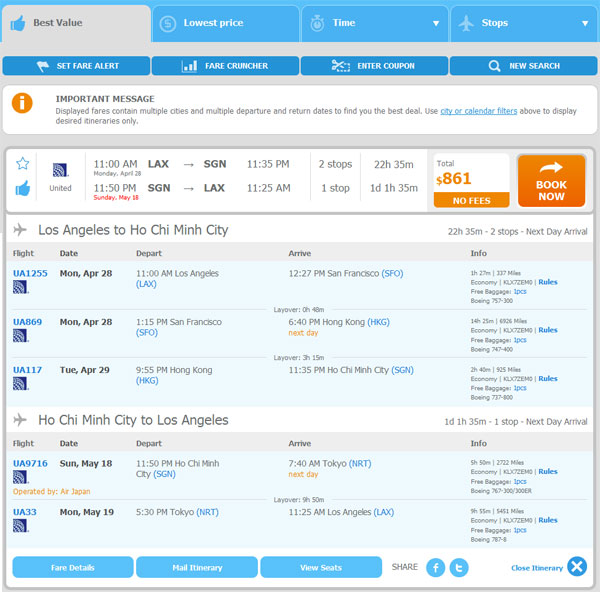Click free baggage 1pcs for UA869

pos(520,340)
